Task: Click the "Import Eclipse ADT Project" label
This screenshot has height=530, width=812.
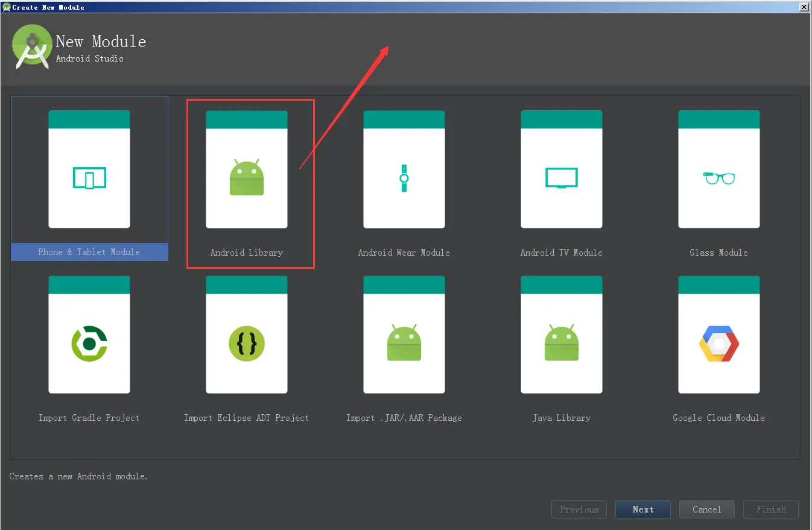Action: pos(247,418)
